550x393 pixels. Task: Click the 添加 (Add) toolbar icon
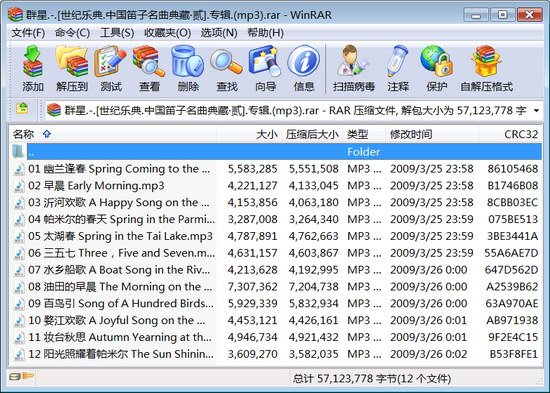coord(33,68)
